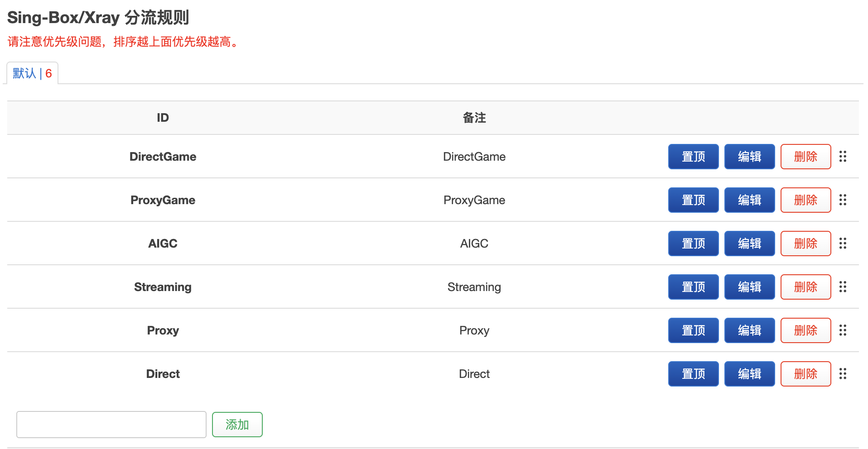Click the AIGC remark cell in 备注 column
868x449 pixels.
tap(474, 244)
